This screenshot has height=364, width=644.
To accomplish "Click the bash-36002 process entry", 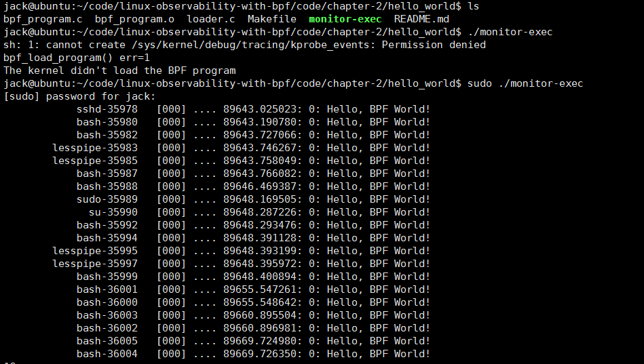I will [107, 328].
